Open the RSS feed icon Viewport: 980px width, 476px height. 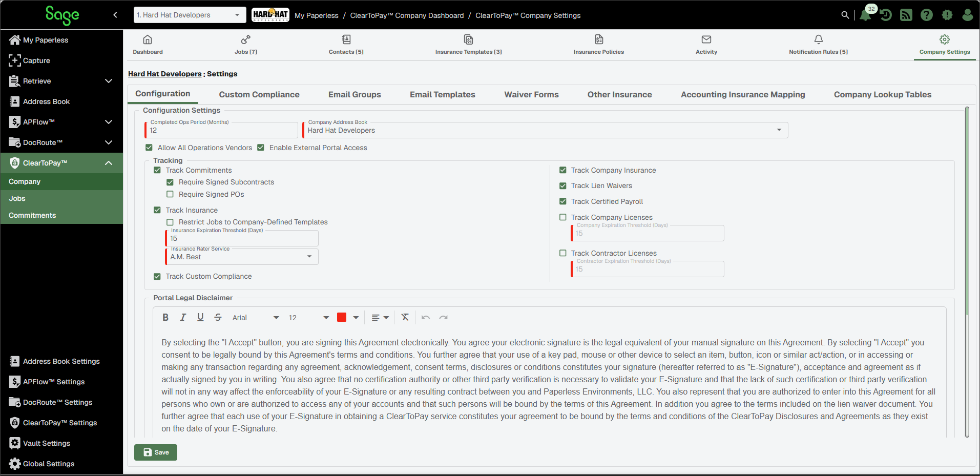pos(906,15)
